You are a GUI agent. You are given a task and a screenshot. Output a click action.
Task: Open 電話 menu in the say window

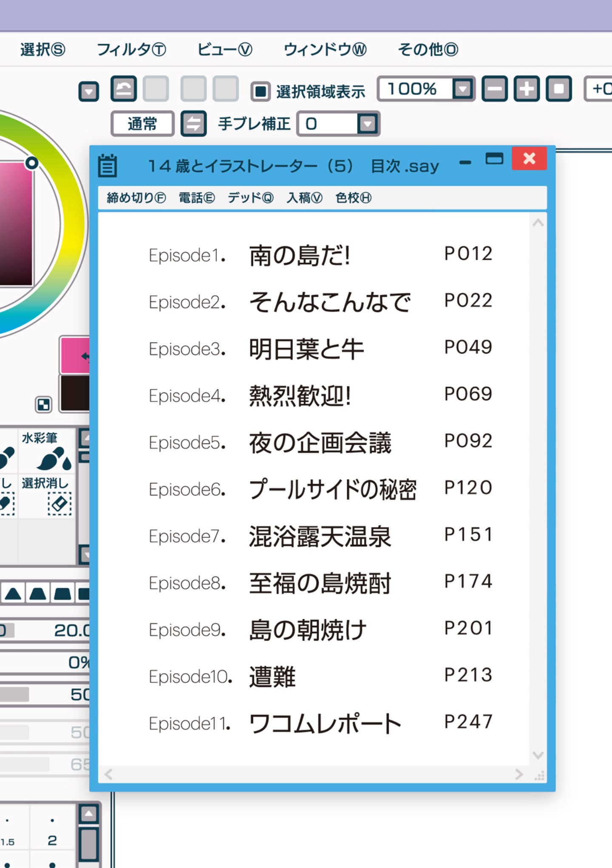pyautogui.click(x=196, y=197)
